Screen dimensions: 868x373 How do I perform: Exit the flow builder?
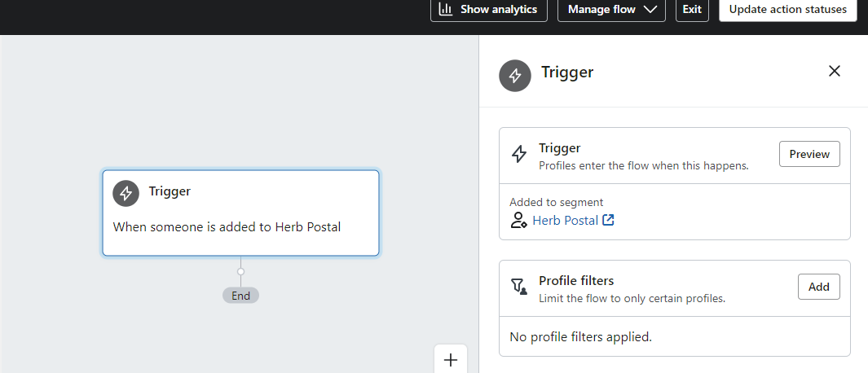pyautogui.click(x=692, y=10)
